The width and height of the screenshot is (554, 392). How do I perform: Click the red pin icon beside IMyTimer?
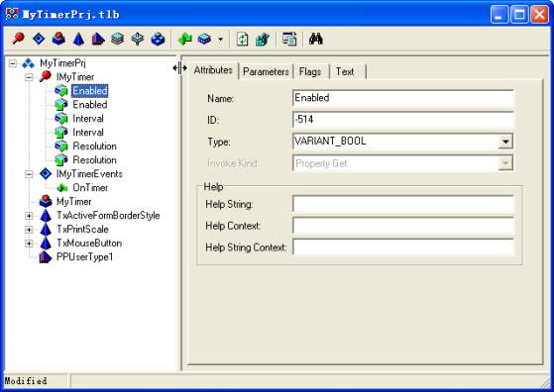tap(46, 76)
